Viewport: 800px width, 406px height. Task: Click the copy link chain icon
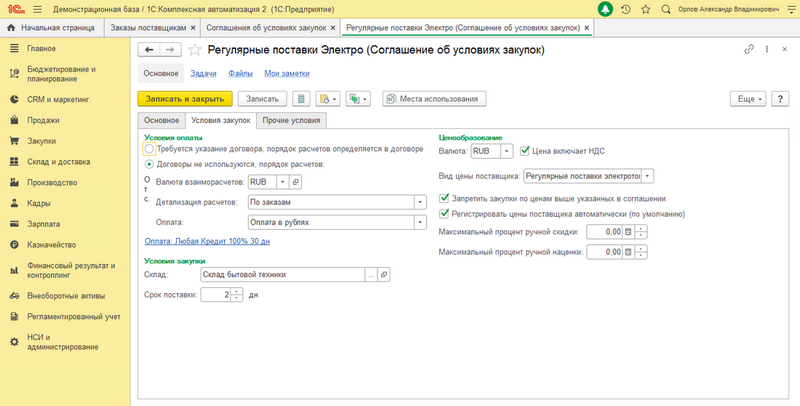(x=749, y=49)
